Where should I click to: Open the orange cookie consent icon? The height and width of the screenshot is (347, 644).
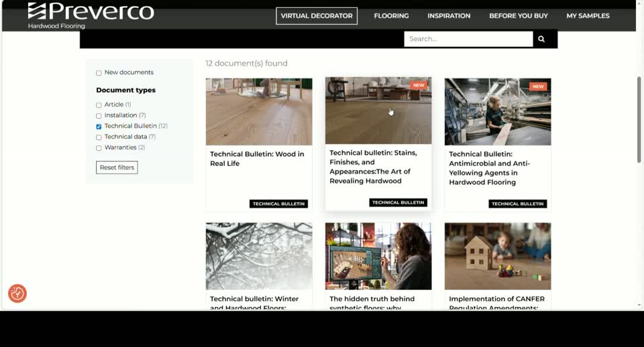point(17,293)
